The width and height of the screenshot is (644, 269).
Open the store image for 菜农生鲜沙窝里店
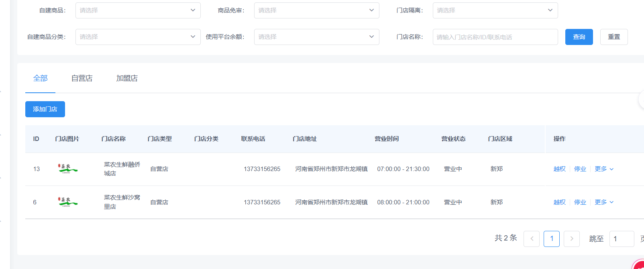tap(67, 202)
